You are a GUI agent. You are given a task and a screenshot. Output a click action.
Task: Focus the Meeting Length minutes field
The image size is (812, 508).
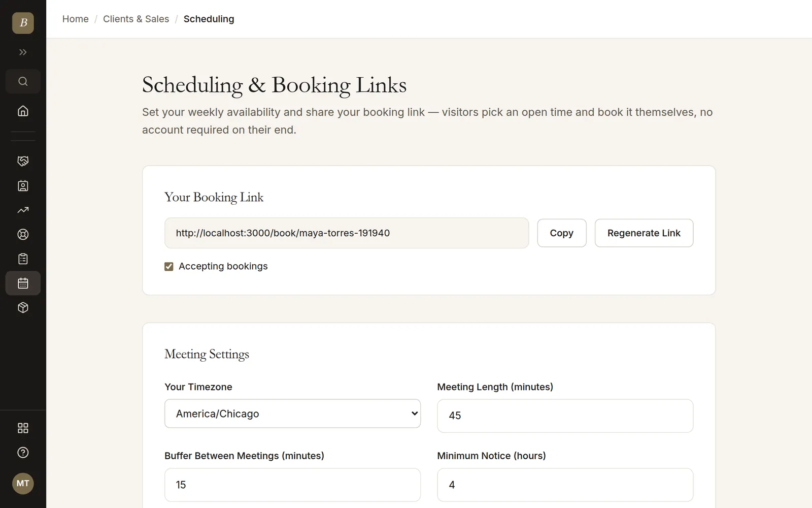pyautogui.click(x=565, y=416)
